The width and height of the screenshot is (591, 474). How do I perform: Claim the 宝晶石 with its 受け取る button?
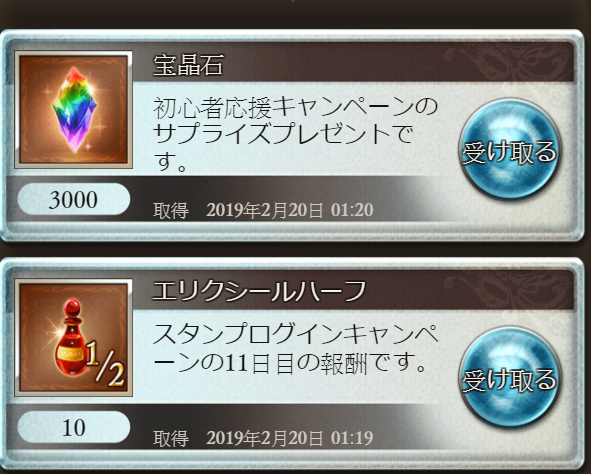tap(509, 149)
